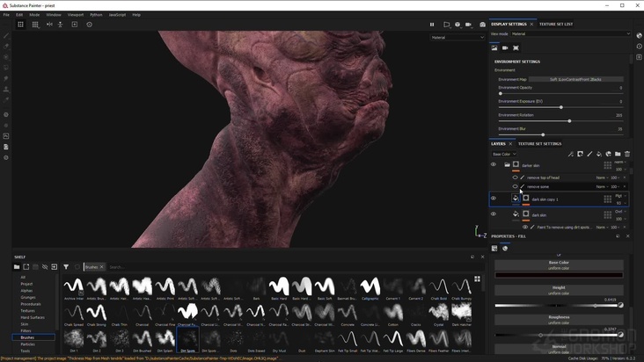
Task: Click the folder icon in Shelf toolbar
Action: [x=17, y=267]
